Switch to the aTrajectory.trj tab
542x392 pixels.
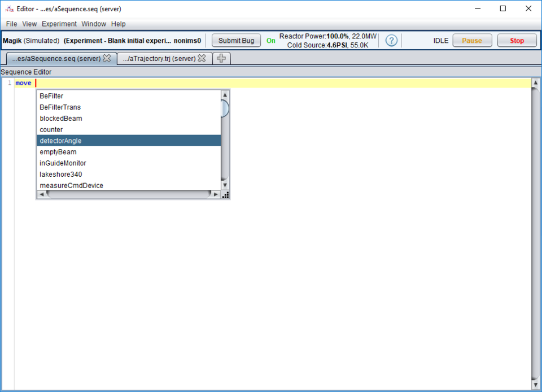click(x=160, y=57)
